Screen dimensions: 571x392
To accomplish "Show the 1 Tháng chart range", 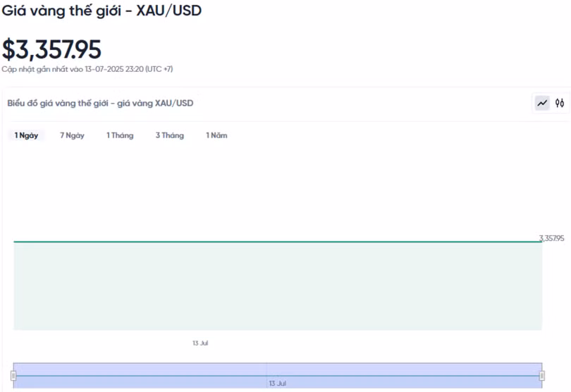I will pyautogui.click(x=120, y=135).
